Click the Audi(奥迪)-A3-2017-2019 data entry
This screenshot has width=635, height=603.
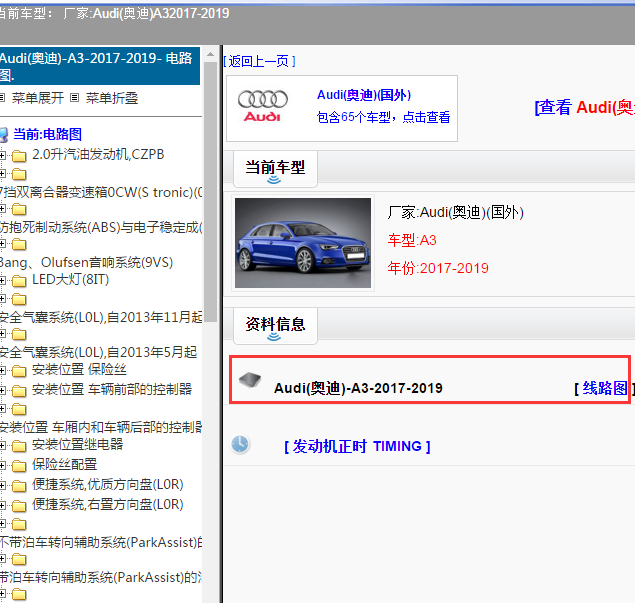point(358,388)
